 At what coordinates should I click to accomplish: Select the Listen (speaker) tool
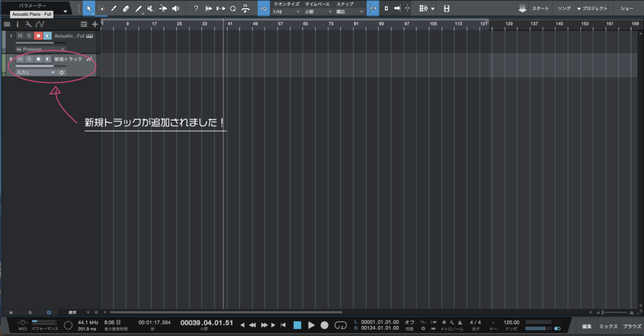point(175,8)
